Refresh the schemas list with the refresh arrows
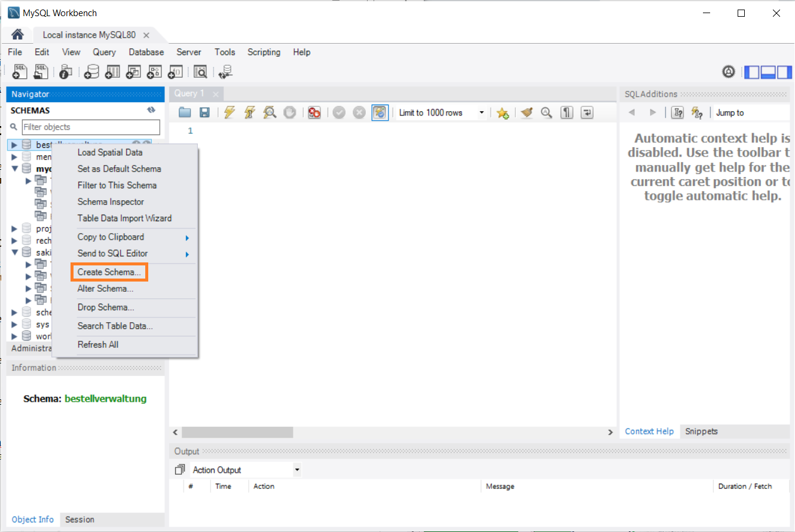The height and width of the screenshot is (532, 795). (x=151, y=109)
